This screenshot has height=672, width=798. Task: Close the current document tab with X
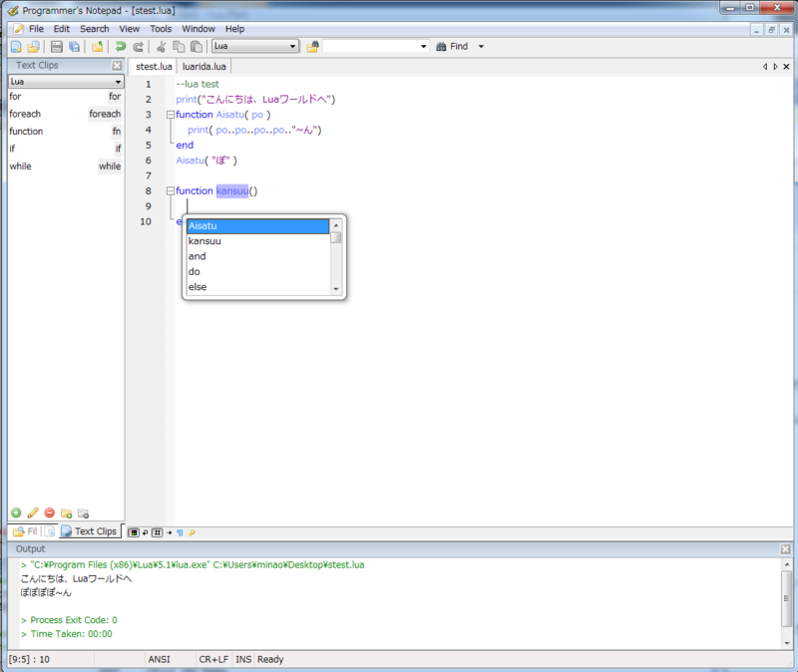coord(786,67)
